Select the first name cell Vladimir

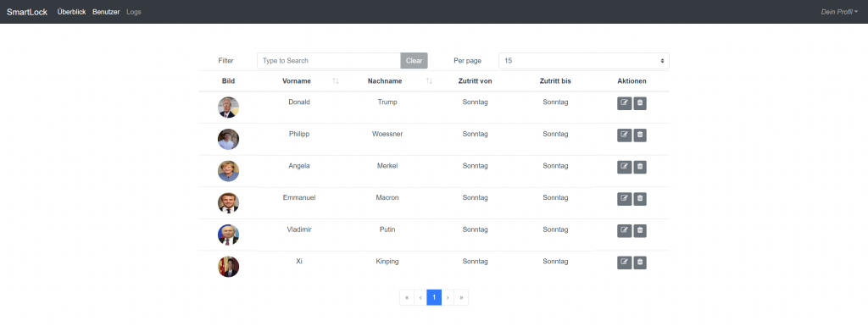[x=299, y=229]
